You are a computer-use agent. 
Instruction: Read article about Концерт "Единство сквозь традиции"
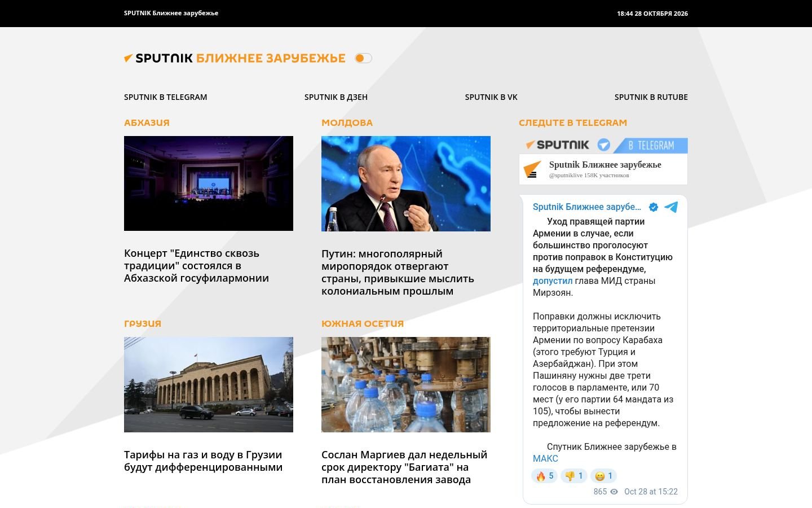click(x=196, y=266)
